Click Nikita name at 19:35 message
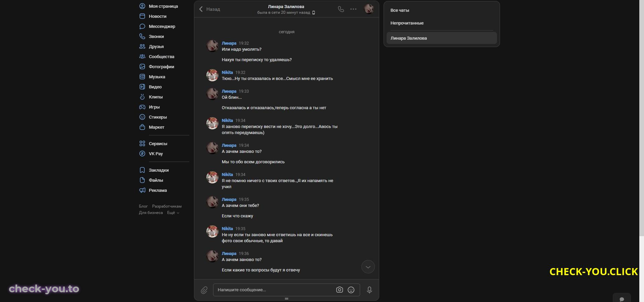The image size is (644, 302). click(x=227, y=229)
